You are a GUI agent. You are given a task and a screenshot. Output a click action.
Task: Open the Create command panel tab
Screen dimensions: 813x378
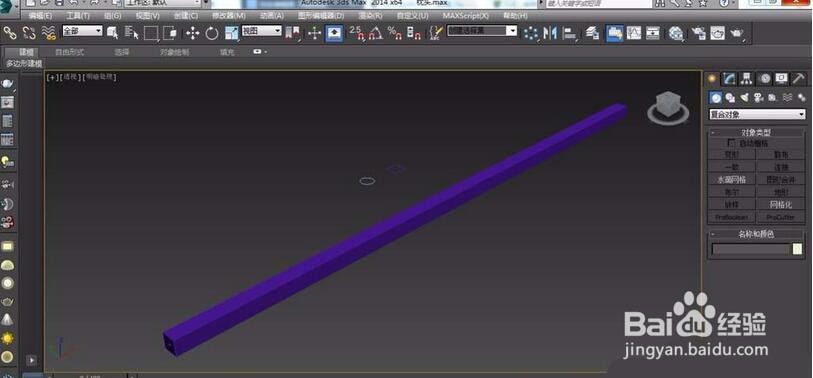pos(712,79)
